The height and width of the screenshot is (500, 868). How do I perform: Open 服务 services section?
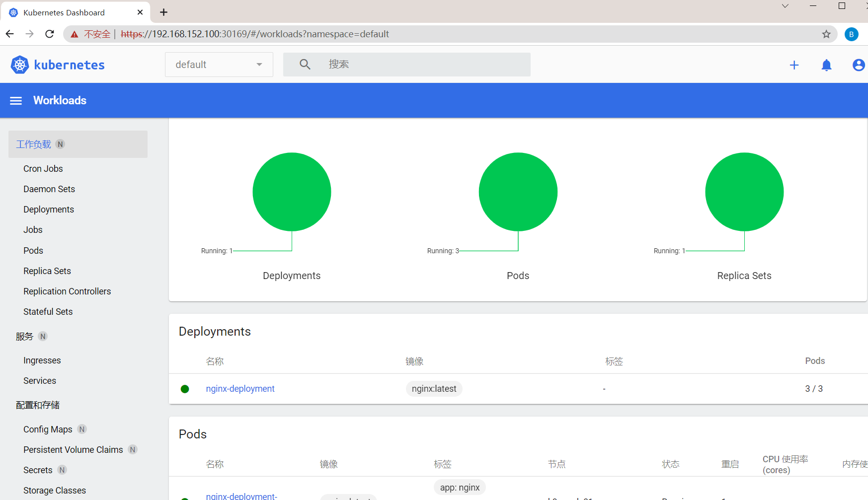pyautogui.click(x=25, y=336)
